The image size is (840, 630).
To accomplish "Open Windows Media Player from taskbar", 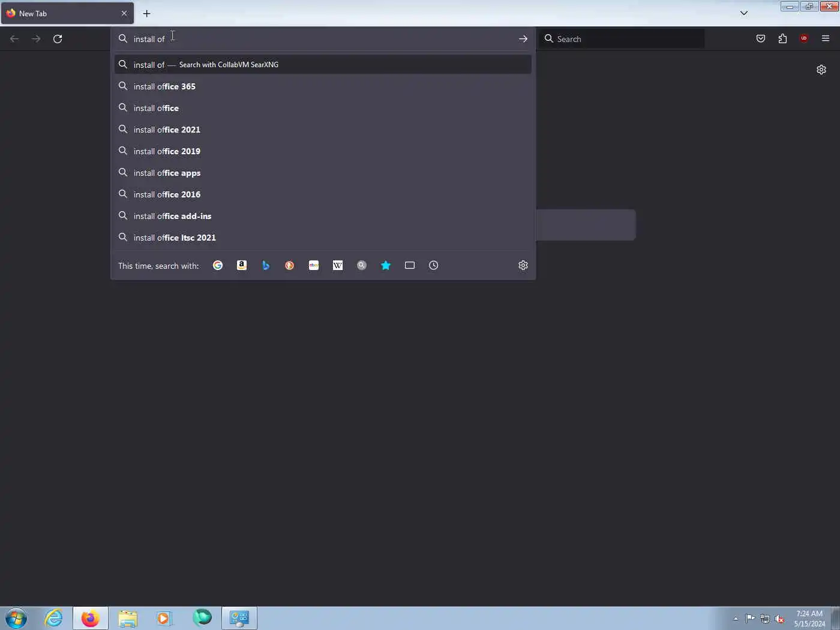I will 164,618.
